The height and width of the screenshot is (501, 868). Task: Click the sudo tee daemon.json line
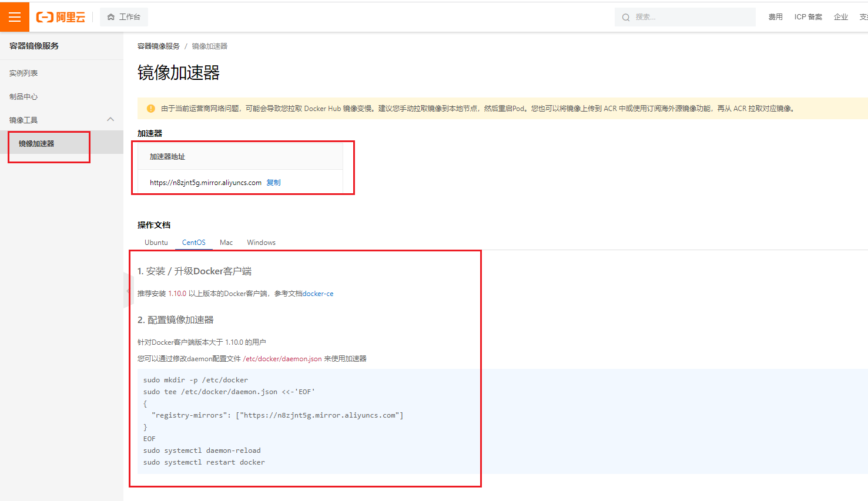229,392
